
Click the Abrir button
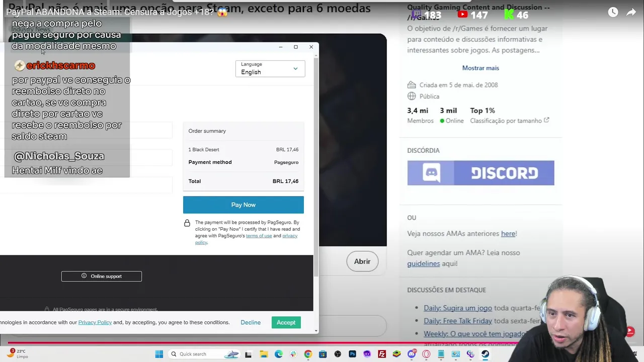(x=362, y=261)
